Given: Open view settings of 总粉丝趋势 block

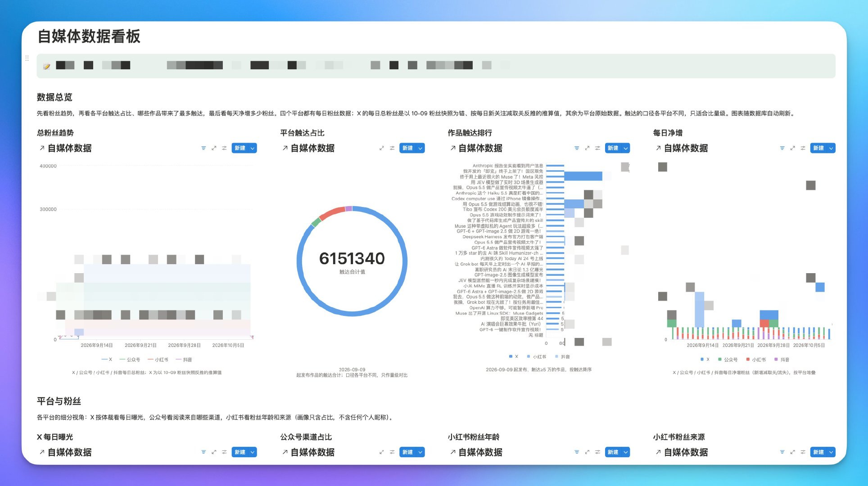Looking at the screenshot, I should coord(224,148).
